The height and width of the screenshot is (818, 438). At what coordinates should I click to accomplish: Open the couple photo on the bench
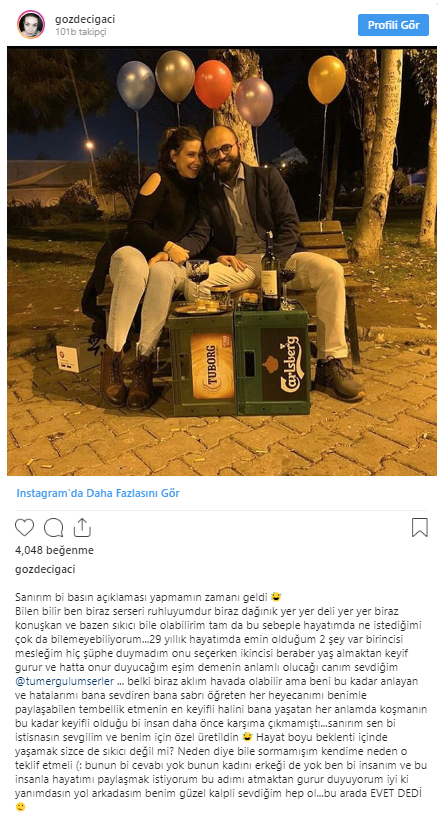click(x=218, y=261)
